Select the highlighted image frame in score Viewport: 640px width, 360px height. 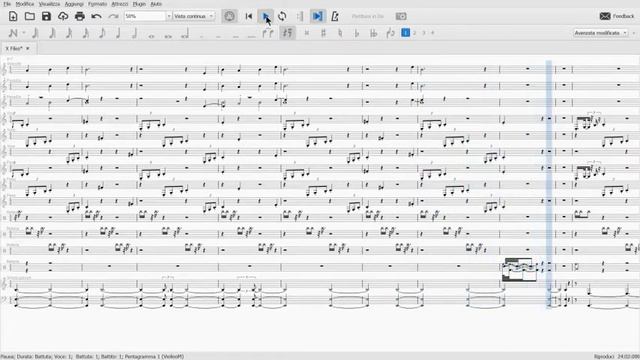point(519,269)
